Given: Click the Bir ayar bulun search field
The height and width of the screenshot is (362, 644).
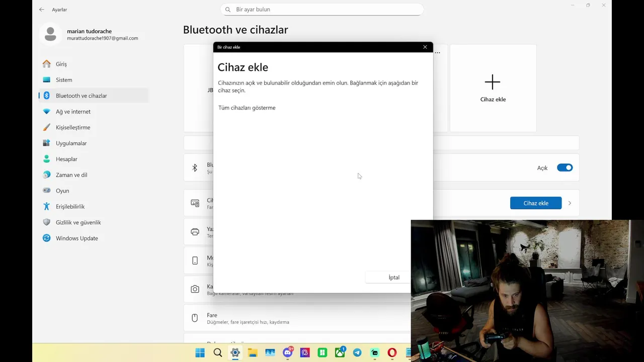Looking at the screenshot, I should point(322,10).
